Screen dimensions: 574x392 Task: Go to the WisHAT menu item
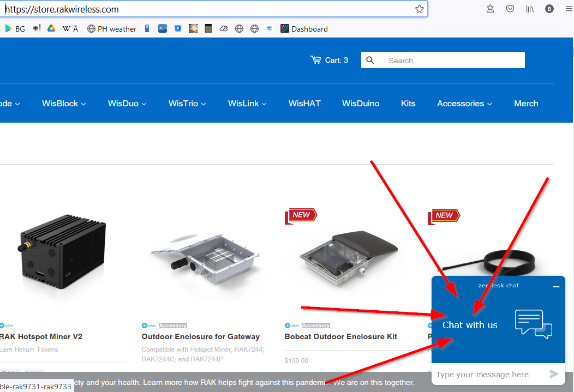pos(304,104)
